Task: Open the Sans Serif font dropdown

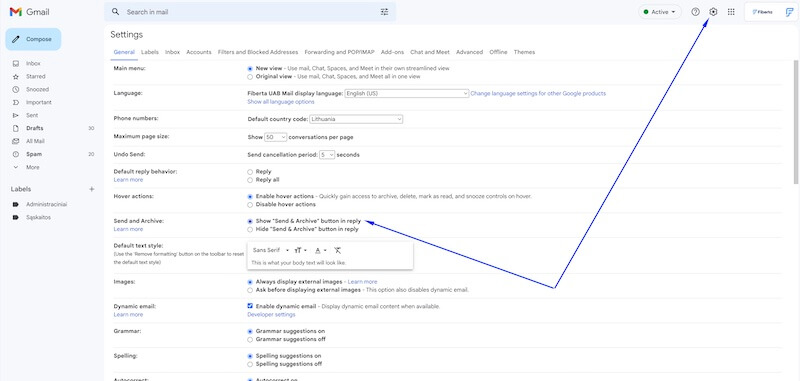Action: pyautogui.click(x=271, y=250)
